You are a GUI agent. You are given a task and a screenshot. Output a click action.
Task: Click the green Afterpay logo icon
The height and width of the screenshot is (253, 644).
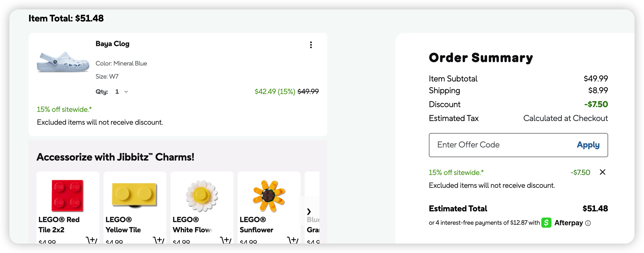[x=546, y=223]
